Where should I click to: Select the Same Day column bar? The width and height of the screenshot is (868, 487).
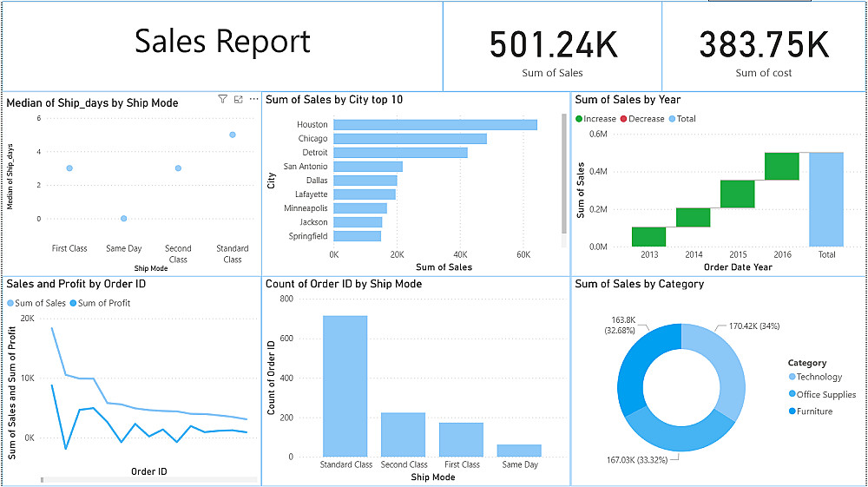coord(519,451)
